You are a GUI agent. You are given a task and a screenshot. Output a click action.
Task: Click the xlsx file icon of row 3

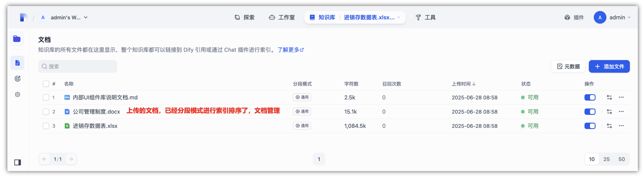coord(67,126)
